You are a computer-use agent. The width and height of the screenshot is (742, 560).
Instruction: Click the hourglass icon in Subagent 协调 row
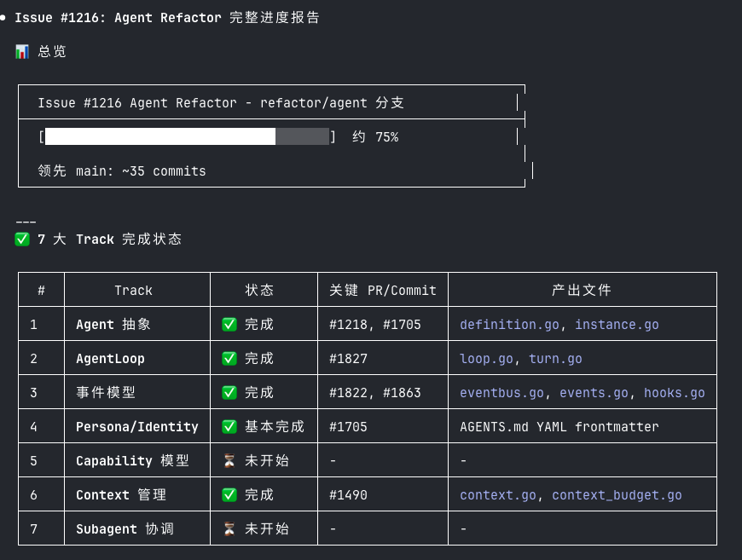click(229, 528)
